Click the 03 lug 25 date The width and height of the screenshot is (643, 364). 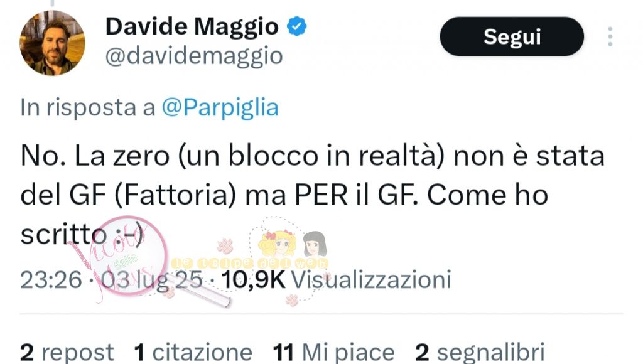tap(152, 279)
